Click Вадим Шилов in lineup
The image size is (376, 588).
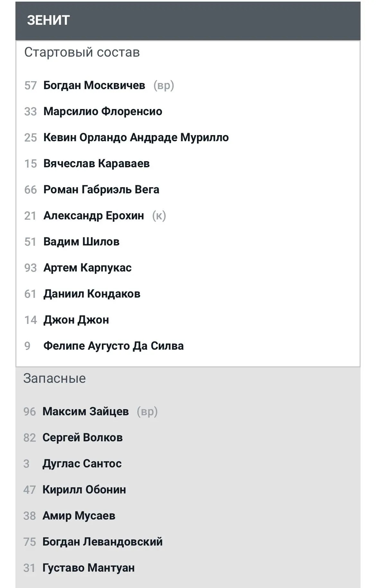(x=81, y=242)
